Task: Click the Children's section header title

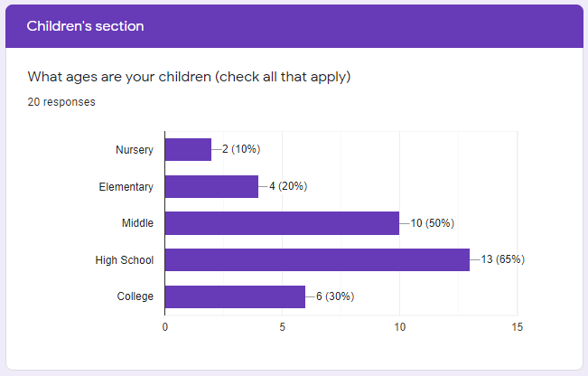Action: click(85, 26)
